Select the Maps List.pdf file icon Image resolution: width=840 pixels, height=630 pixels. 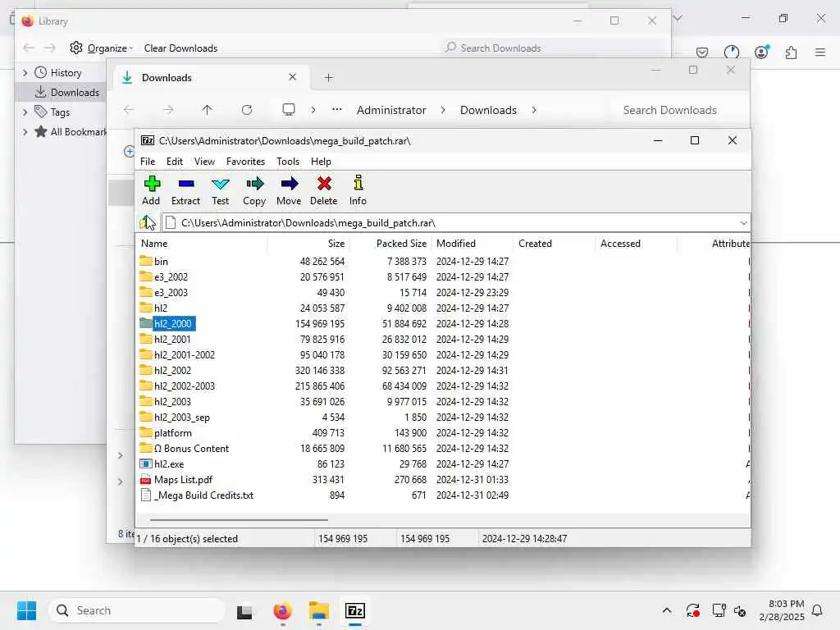tap(145, 479)
